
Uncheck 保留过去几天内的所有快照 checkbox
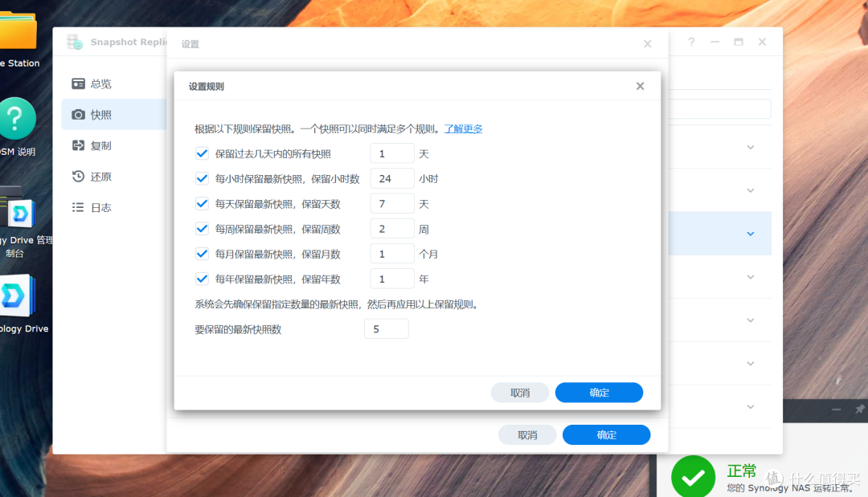pos(202,153)
